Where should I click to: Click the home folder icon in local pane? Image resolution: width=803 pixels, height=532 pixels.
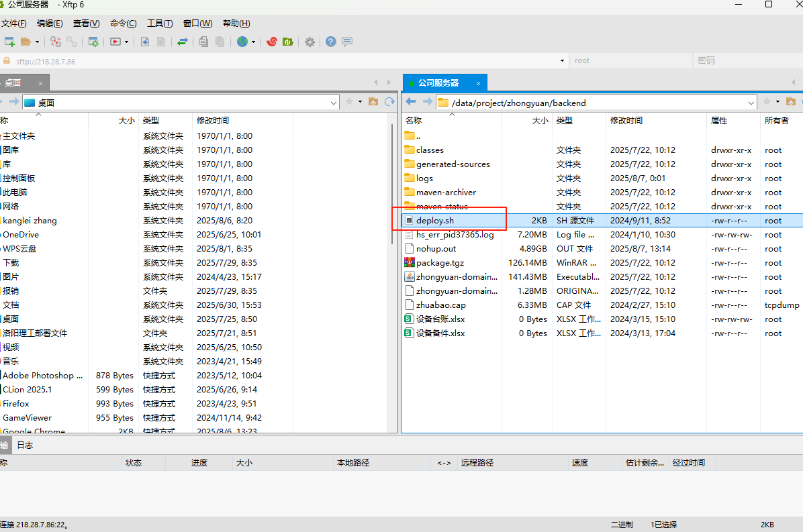373,102
